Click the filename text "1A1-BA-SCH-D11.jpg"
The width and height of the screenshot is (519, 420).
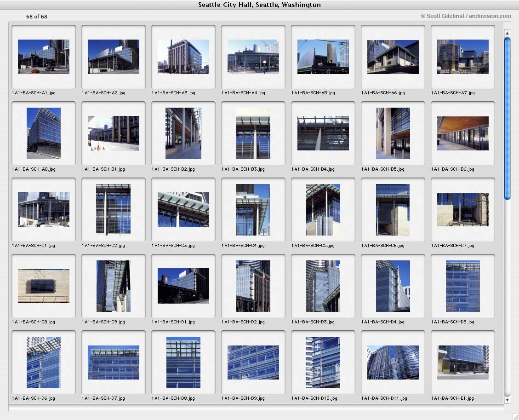(x=384, y=398)
